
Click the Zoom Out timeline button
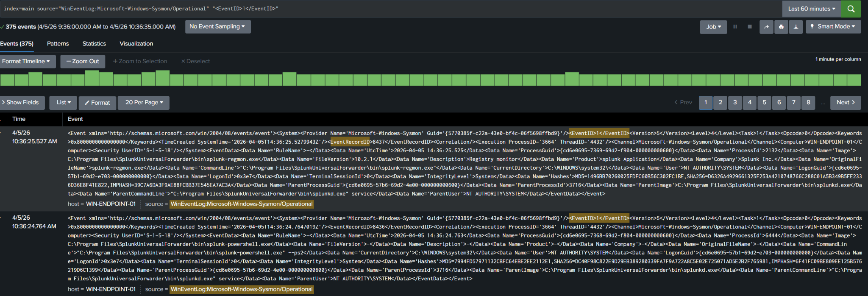pos(83,61)
